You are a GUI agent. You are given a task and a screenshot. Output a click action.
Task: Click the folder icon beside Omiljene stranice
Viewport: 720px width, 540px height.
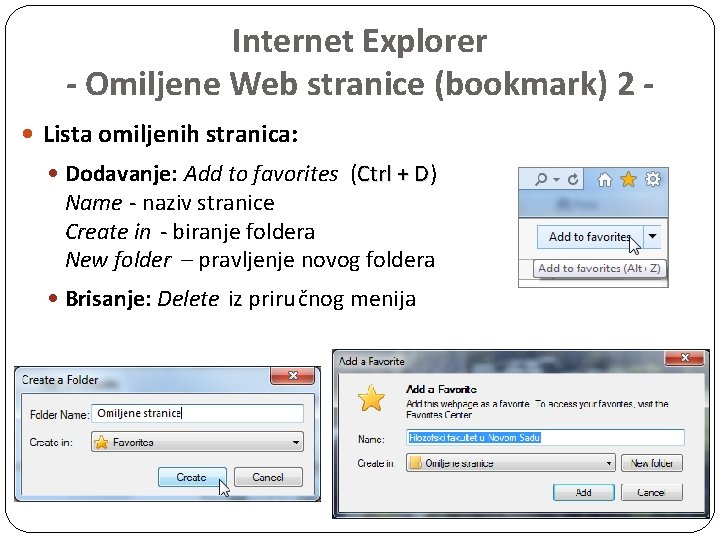pos(415,463)
